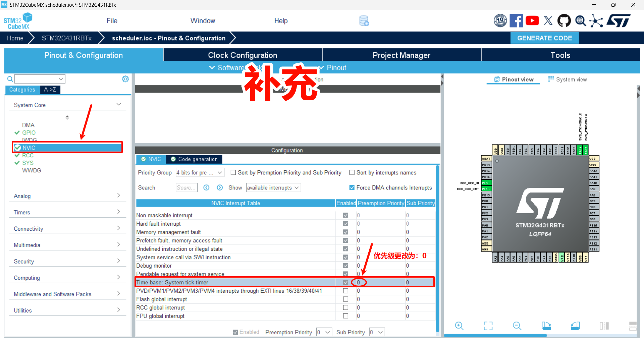This screenshot has height=342, width=644.
Task: Click the PF0 oscillator pin on chip
Action: (x=486, y=183)
